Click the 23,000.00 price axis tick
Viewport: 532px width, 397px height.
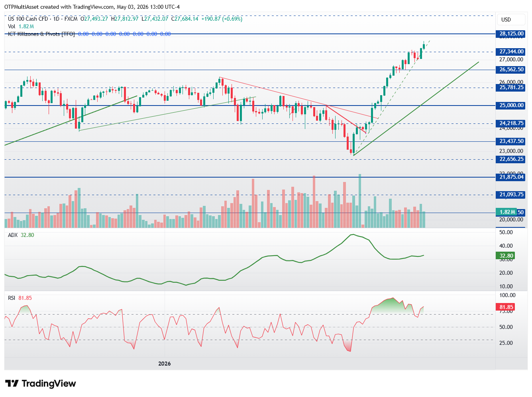tap(511, 151)
